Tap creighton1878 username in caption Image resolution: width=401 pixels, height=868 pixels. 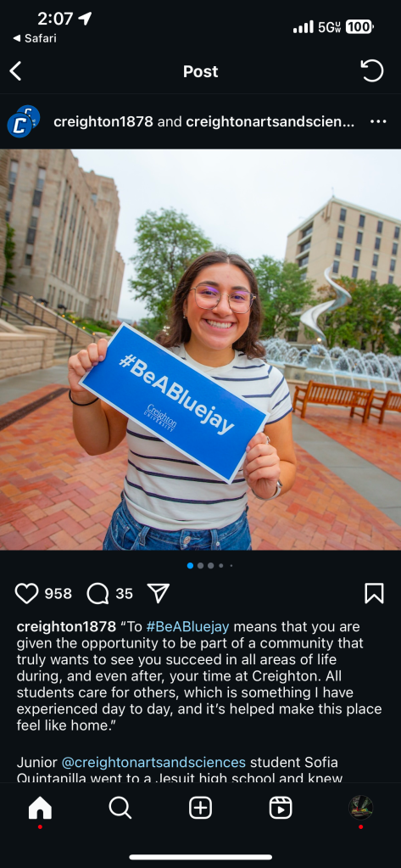[x=66, y=627]
